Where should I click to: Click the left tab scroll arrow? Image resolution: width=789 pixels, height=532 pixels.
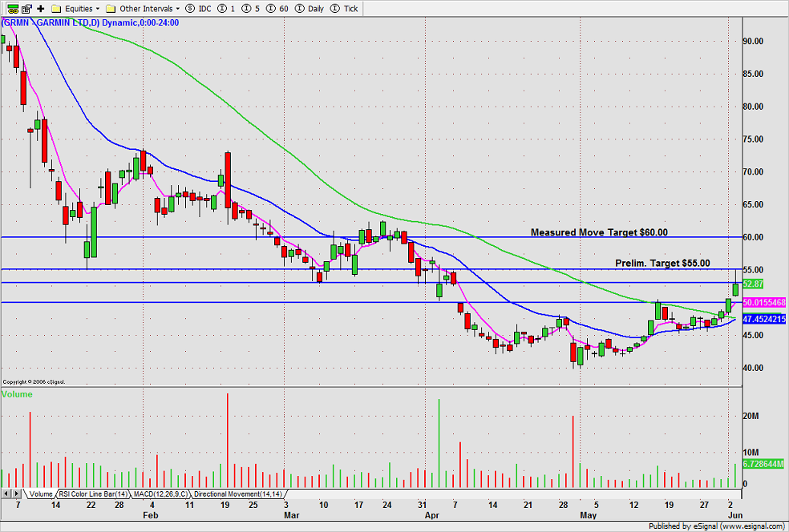[x=6, y=494]
